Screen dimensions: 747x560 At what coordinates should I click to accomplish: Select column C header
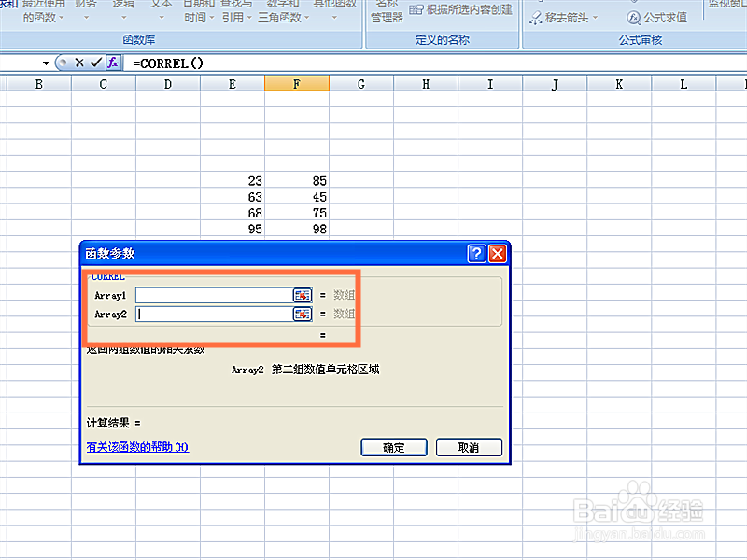(104, 84)
